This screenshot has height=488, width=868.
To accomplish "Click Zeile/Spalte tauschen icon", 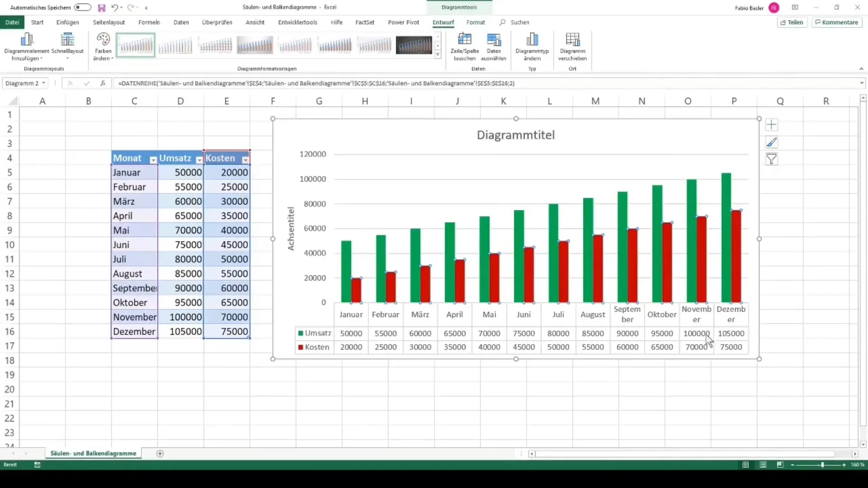I will coord(464,47).
